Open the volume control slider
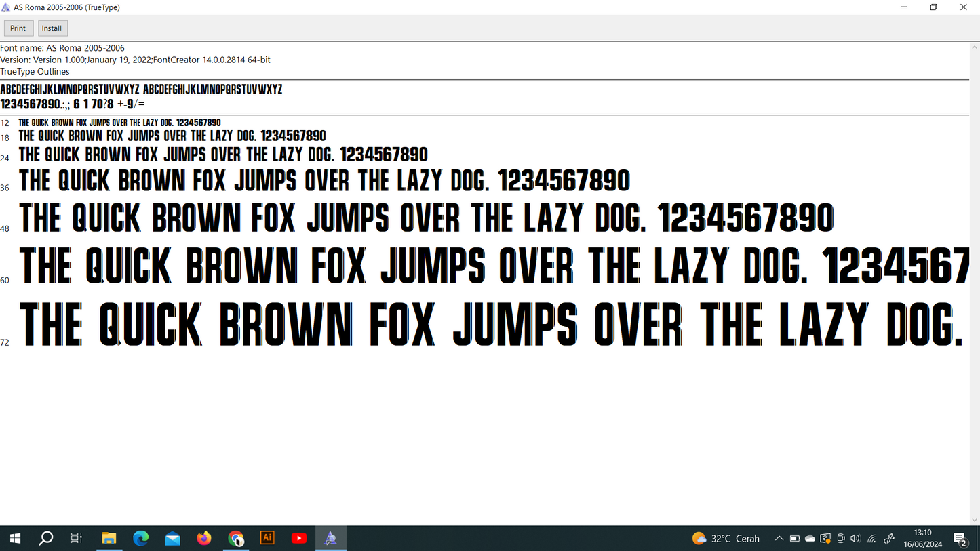This screenshot has width=980, height=551. pyautogui.click(x=856, y=538)
